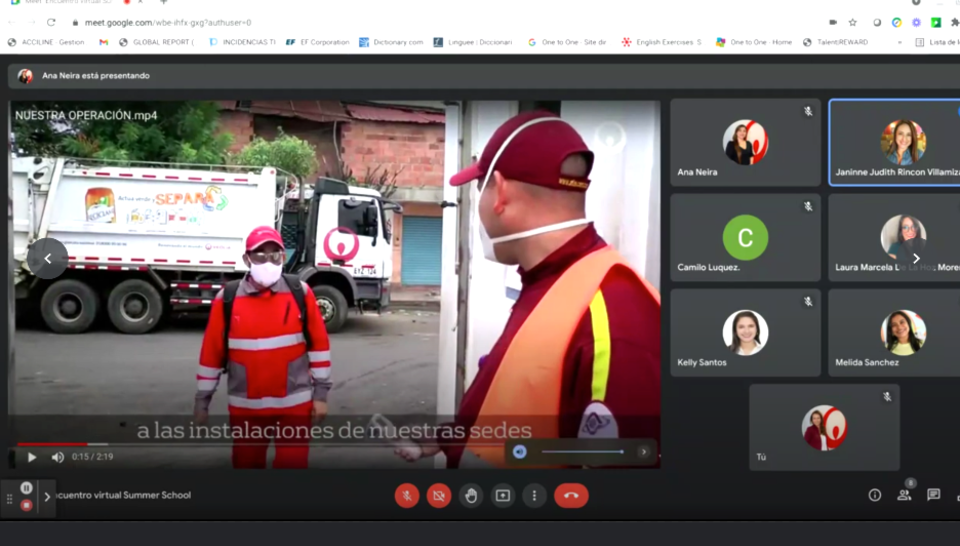Open the Gmail bookmark icon

tap(103, 42)
